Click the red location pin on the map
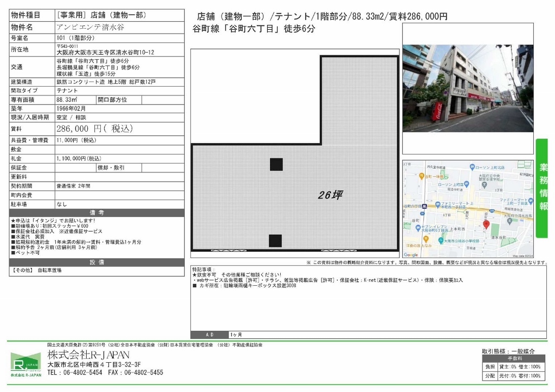 [486, 224]
